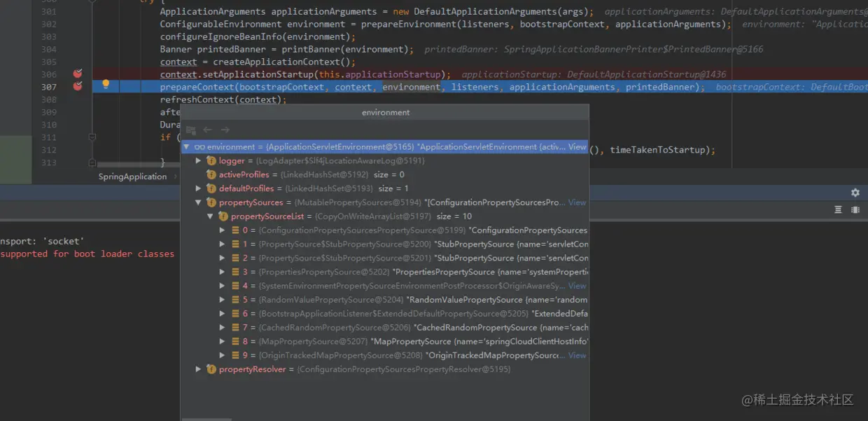Viewport: 868px width, 421px height.
Task: Click configureIgnoreBeanInfo(environment) on line 302
Action: tap(258, 36)
